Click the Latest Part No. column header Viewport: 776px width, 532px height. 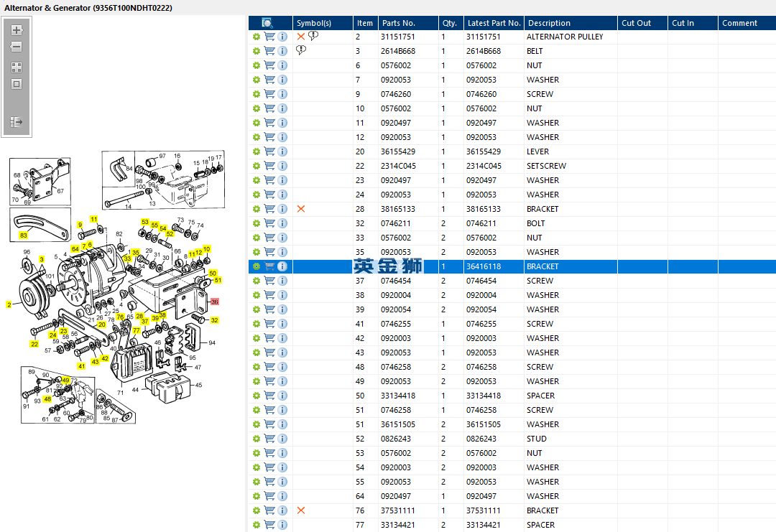tap(494, 23)
